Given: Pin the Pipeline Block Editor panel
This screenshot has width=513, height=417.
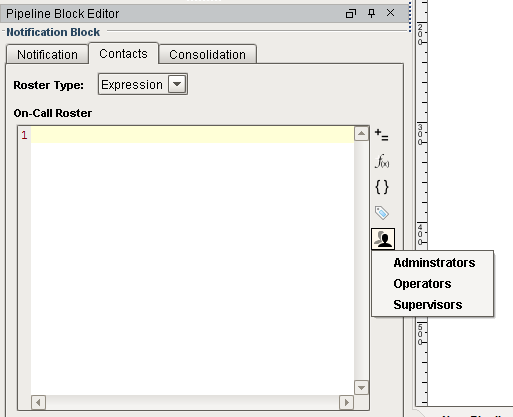Looking at the screenshot, I should click(x=371, y=13).
